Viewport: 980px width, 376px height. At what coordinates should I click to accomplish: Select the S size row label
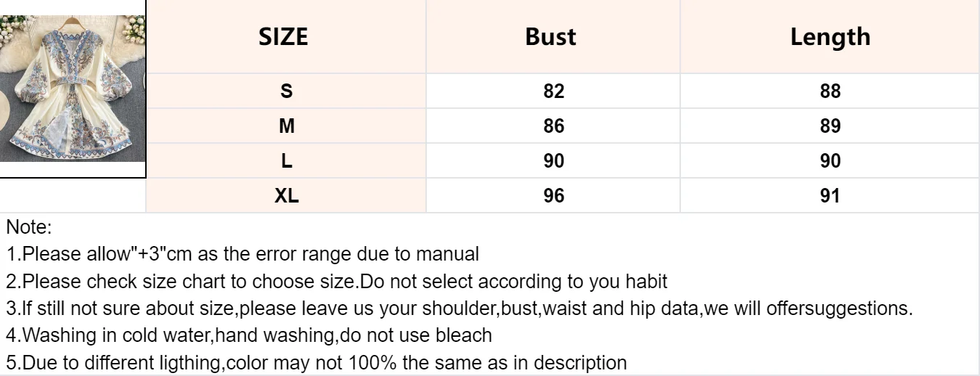tap(287, 91)
